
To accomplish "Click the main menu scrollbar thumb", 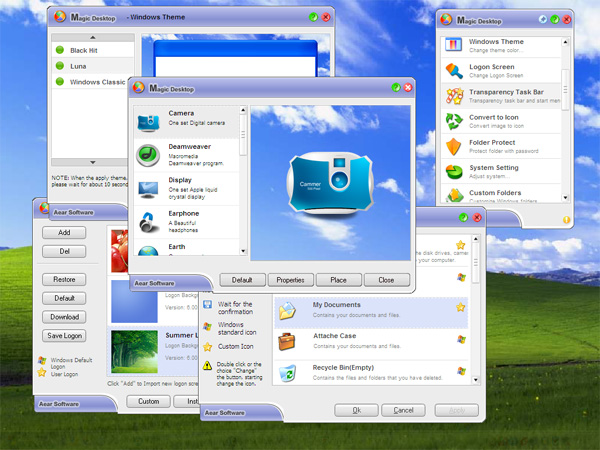I will [565, 90].
